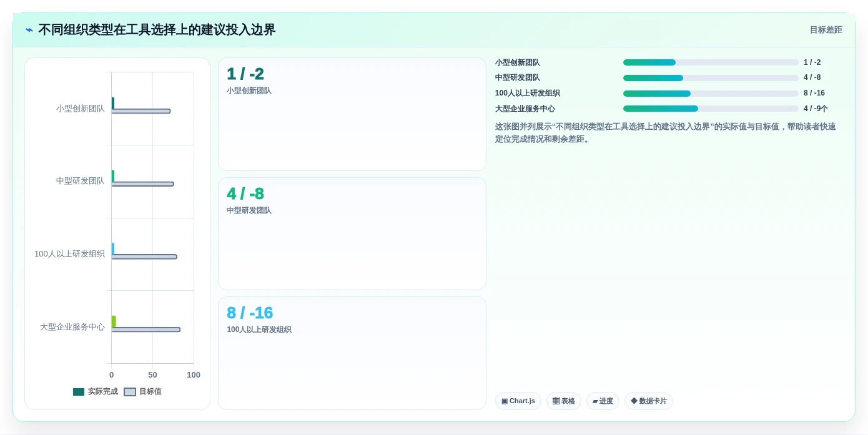Viewport: 868px width, 435px height.
Task: Click the chart description paragraph text
Action: pos(666,133)
